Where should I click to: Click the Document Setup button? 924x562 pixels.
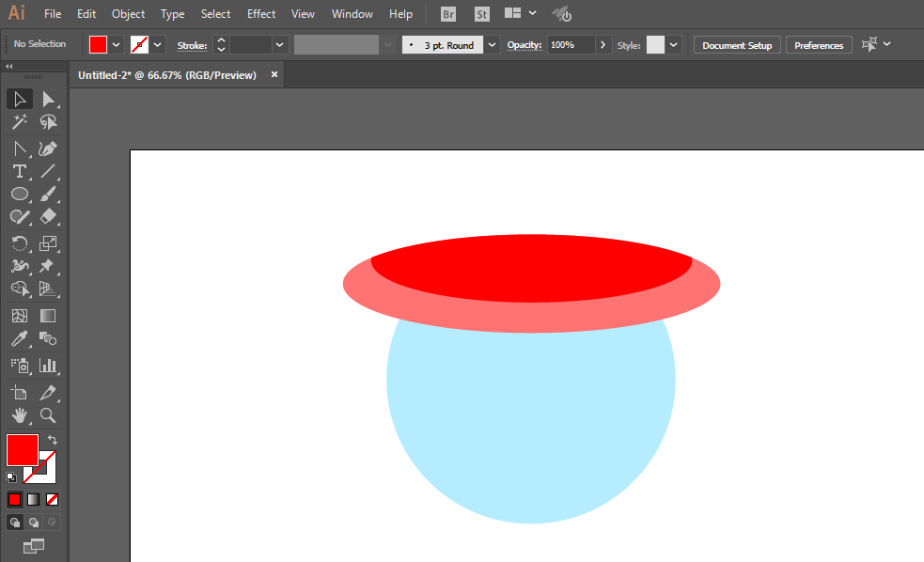pos(737,45)
